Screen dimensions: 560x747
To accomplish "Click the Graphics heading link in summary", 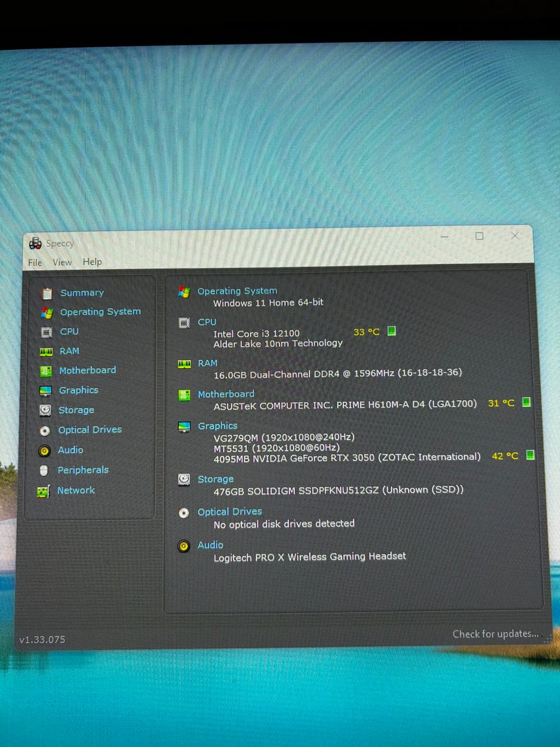I will tap(217, 426).
